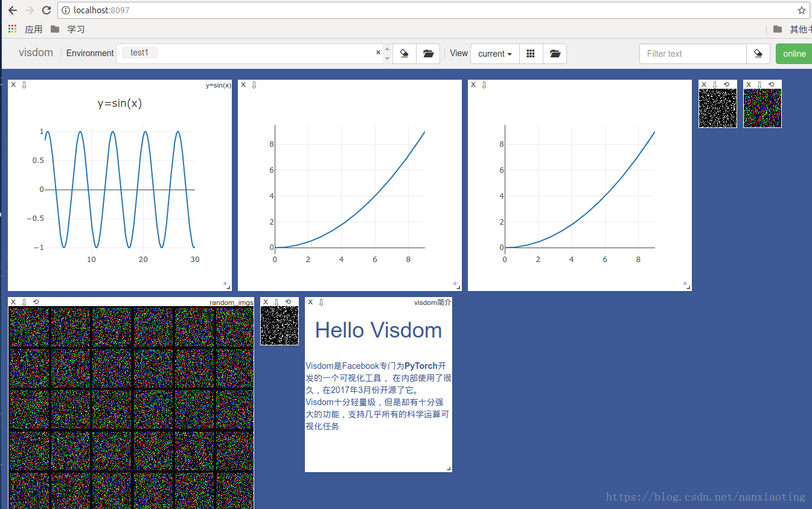Open the manage environments folder icon

428,53
